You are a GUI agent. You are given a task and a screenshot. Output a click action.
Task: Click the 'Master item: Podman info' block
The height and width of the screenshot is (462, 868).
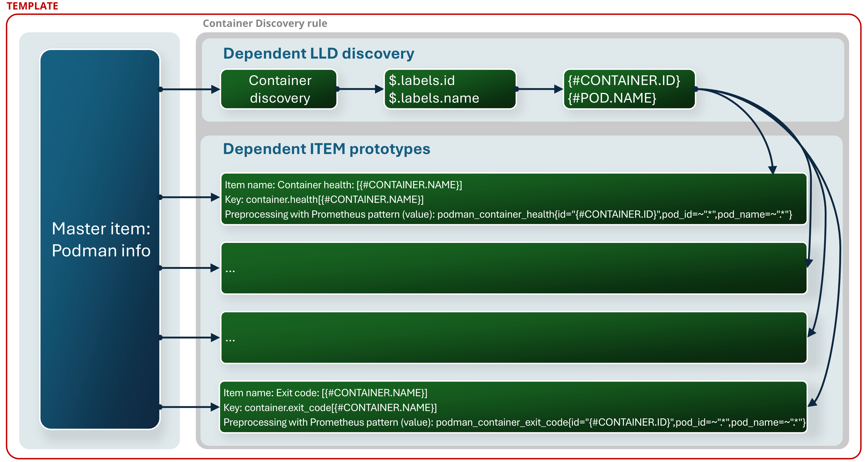100,239
